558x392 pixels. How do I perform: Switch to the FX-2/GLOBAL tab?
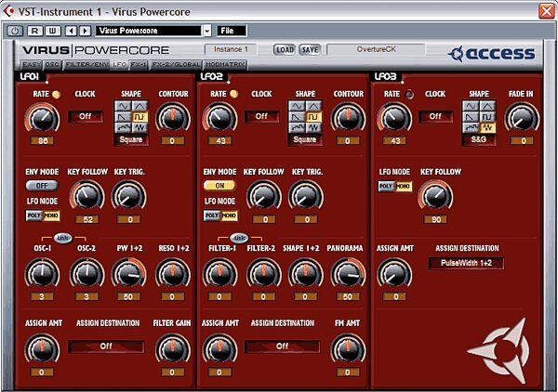(176, 65)
